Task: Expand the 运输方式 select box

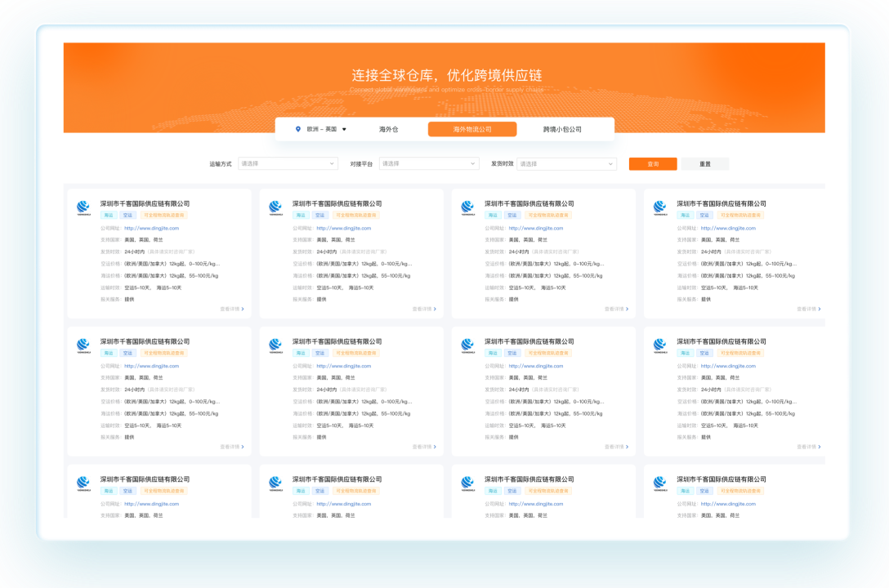Action: coord(288,164)
